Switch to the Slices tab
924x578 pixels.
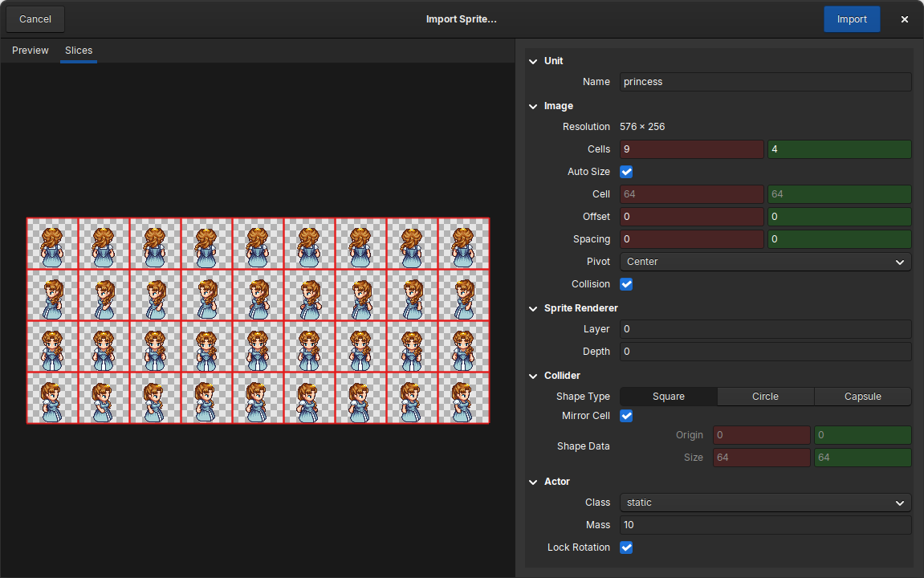78,50
